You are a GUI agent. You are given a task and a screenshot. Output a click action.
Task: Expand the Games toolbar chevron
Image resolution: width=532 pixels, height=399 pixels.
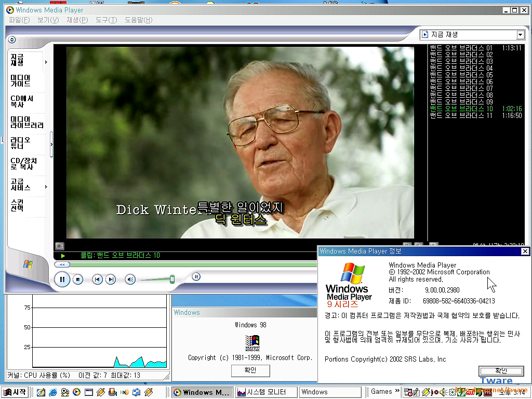point(397,391)
